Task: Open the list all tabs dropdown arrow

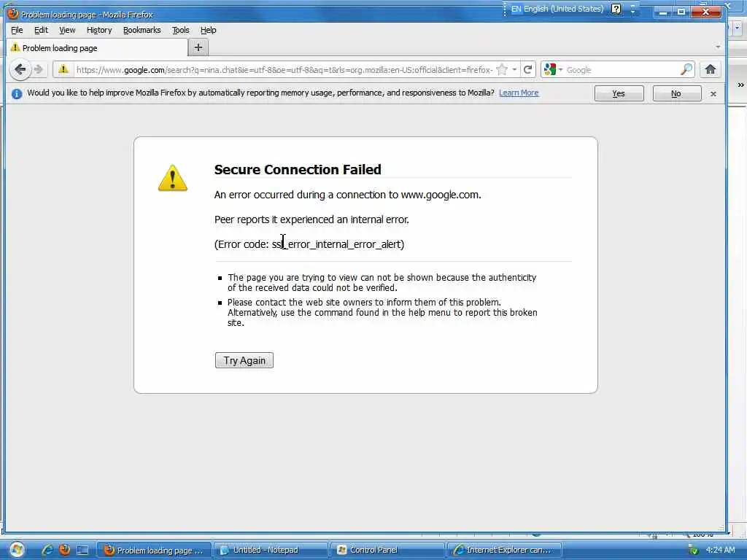Action: 718,47
